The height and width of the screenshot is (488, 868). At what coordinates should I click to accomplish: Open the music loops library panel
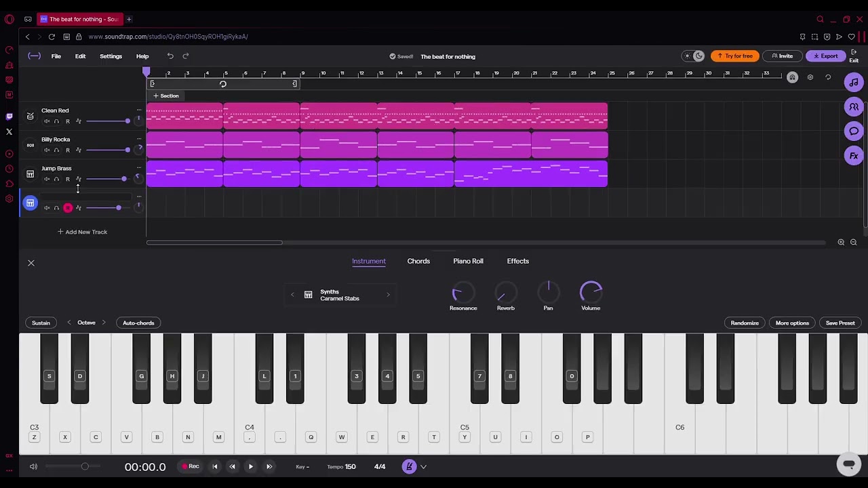[854, 83]
